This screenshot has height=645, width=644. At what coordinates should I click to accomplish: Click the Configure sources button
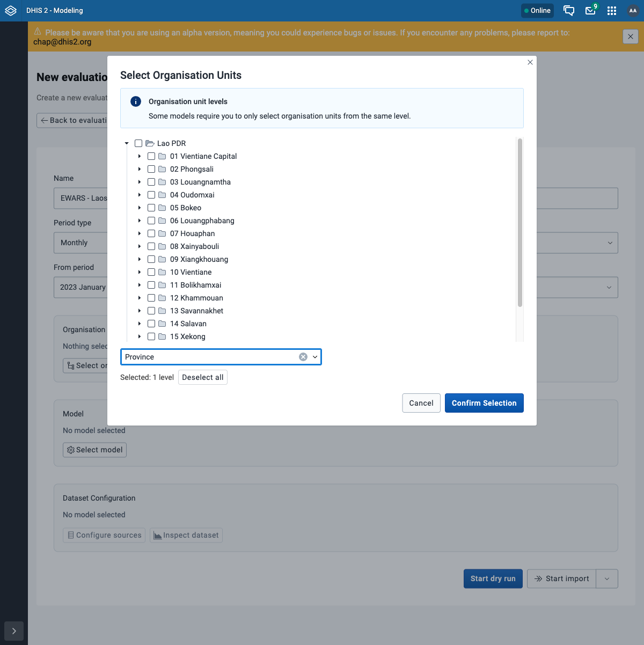point(104,535)
